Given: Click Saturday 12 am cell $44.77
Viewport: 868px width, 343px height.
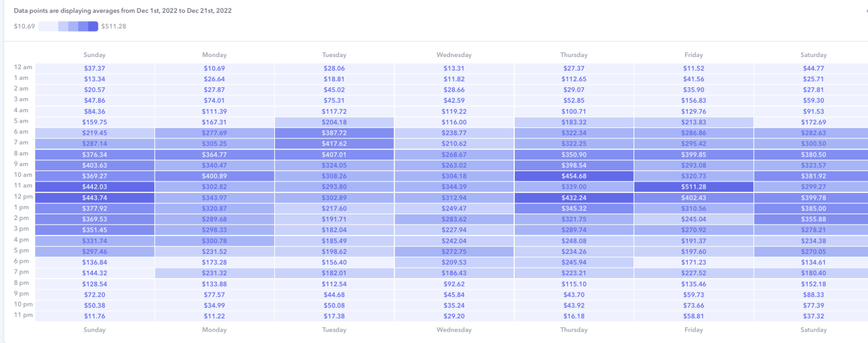Looking at the screenshot, I should 811,69.
